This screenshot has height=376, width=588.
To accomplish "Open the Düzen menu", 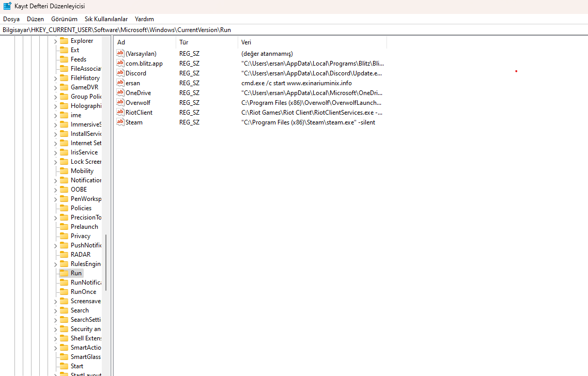I will coord(35,19).
